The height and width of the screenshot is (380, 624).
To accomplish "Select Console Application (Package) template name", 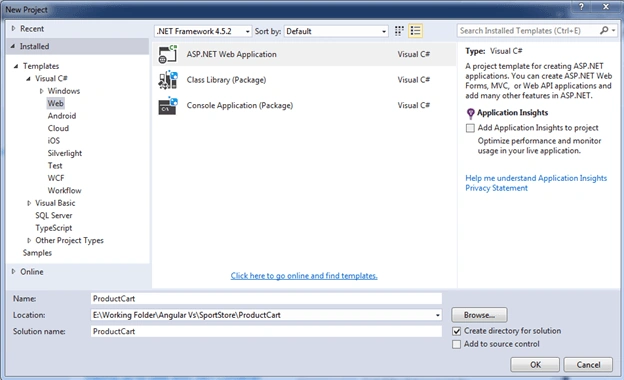I will [240, 105].
